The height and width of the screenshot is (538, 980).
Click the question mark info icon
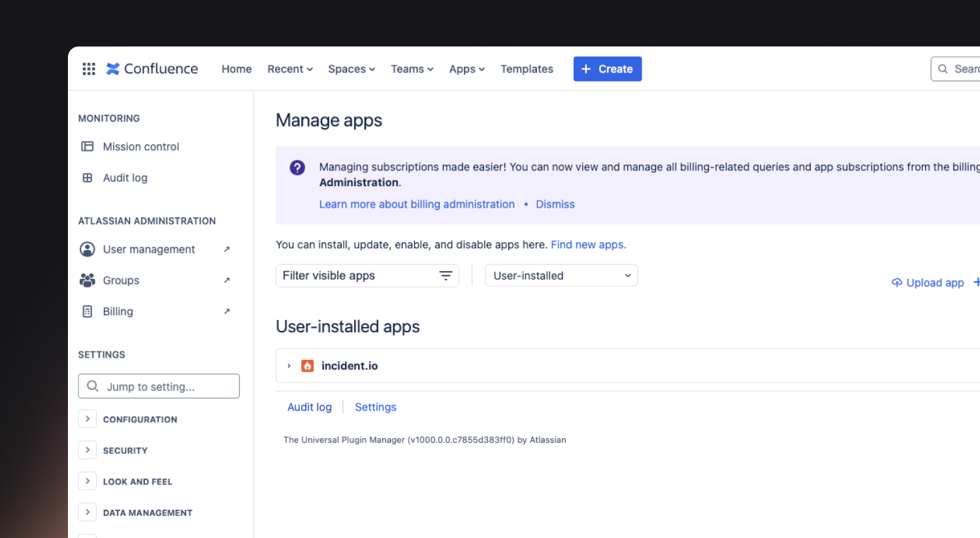297,168
